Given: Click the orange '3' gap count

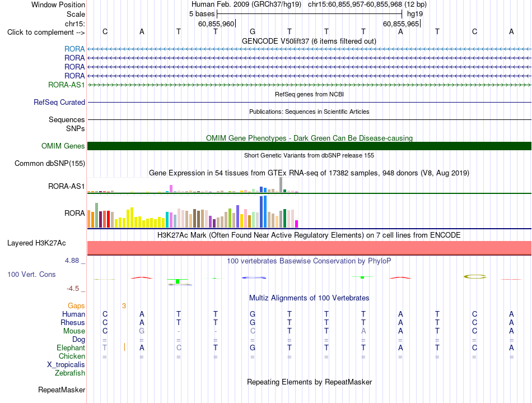Looking at the screenshot, I should tap(124, 306).
